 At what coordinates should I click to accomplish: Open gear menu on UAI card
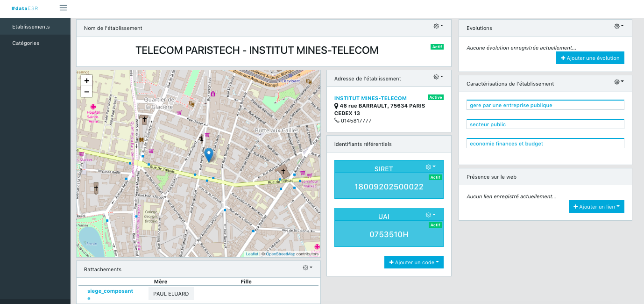tap(430, 215)
